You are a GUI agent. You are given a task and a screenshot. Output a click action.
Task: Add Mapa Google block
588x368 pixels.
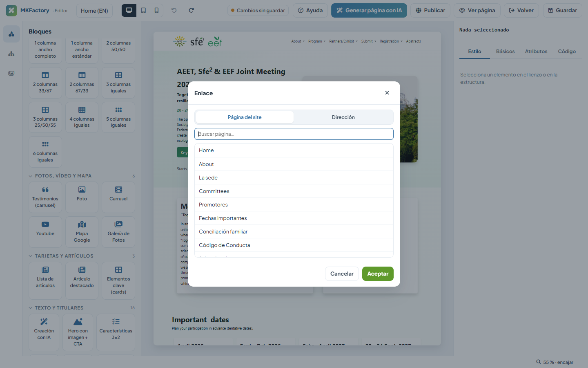[x=82, y=232]
